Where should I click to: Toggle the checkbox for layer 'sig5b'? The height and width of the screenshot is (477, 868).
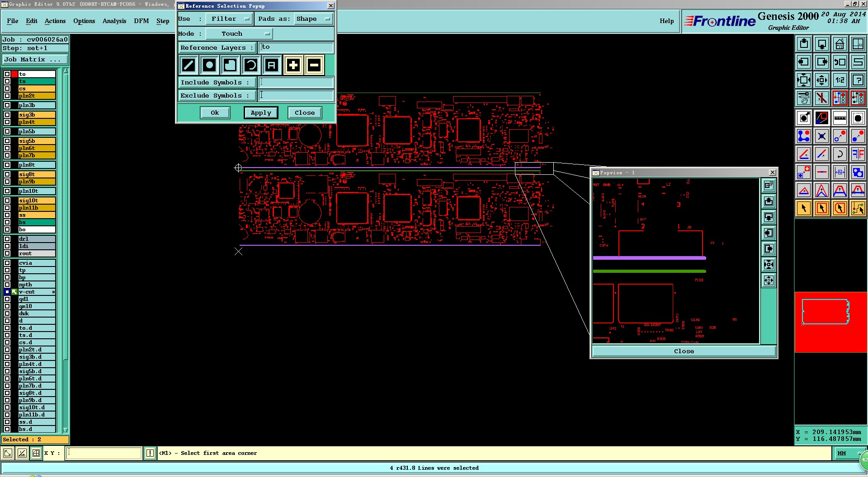coord(7,141)
